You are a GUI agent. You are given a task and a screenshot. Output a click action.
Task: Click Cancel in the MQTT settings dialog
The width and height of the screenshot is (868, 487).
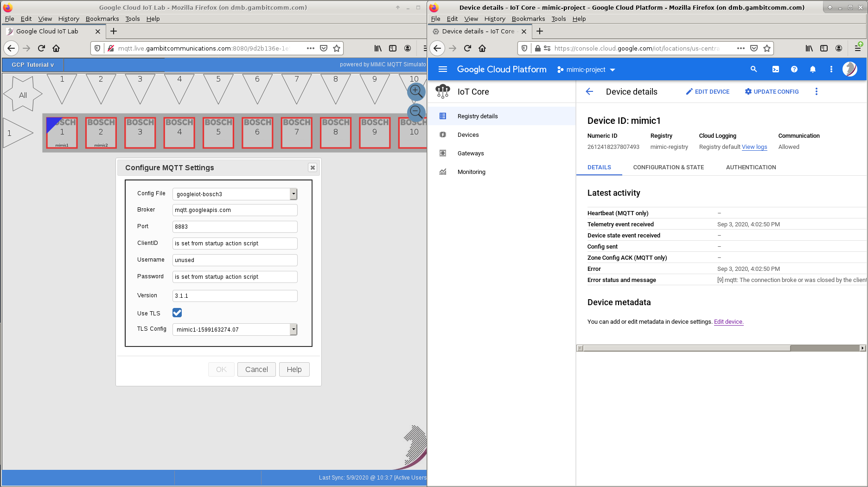[256, 369]
